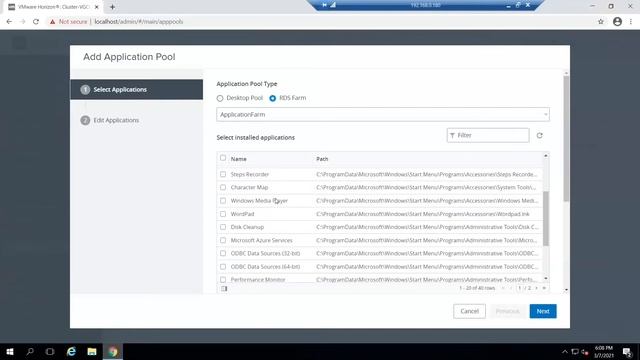The image size is (640, 360).
Task: Minimize the remote session bar
Action: click(509, 5)
